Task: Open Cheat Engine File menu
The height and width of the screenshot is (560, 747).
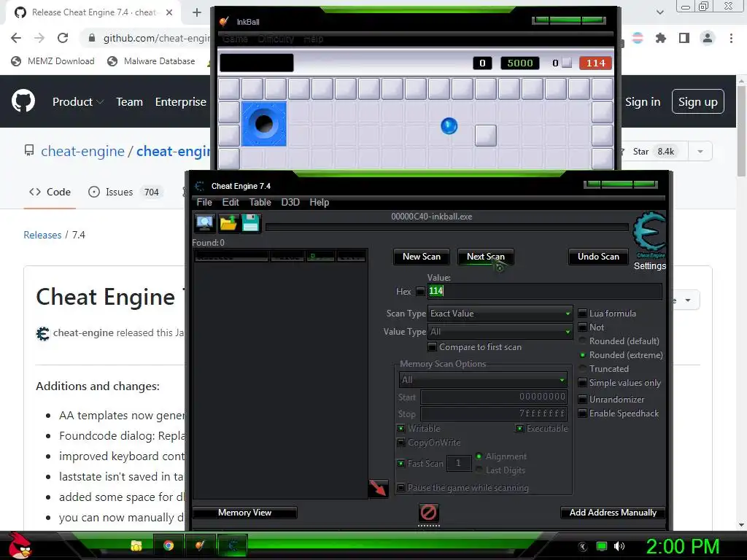Action: pyautogui.click(x=204, y=202)
